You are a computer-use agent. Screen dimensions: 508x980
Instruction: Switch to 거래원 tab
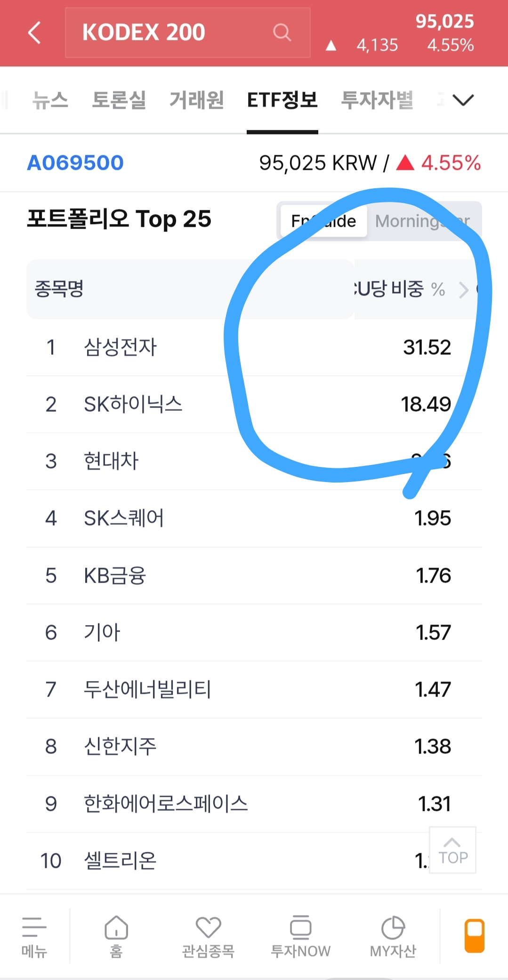196,100
